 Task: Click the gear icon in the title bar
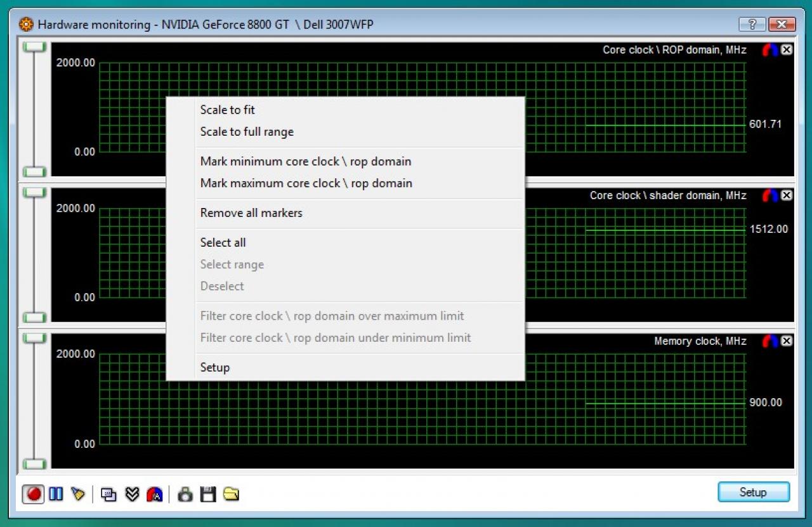click(x=26, y=25)
